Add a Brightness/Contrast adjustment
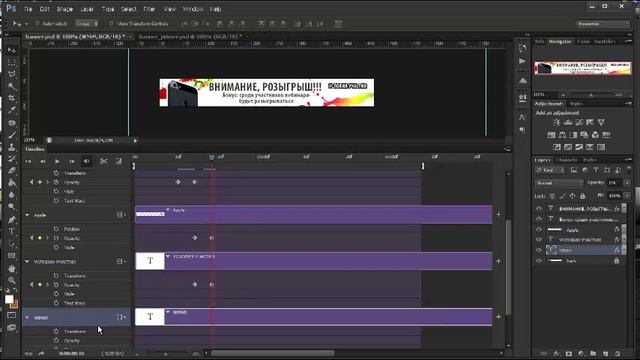This screenshot has width=640, height=360. (x=556, y=122)
